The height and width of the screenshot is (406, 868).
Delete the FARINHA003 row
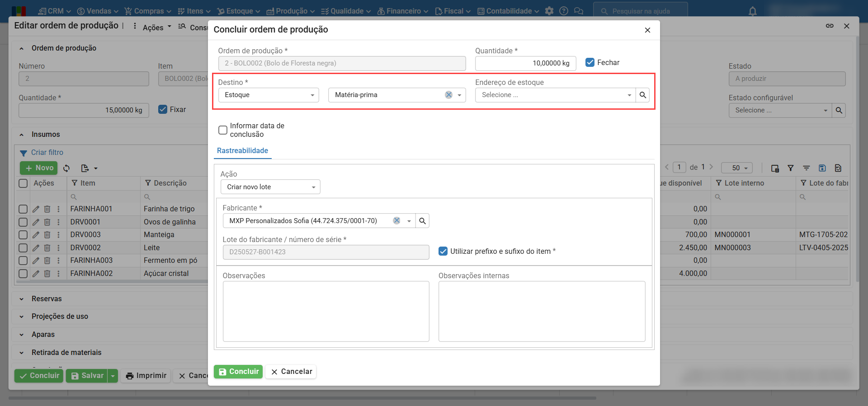(47, 261)
